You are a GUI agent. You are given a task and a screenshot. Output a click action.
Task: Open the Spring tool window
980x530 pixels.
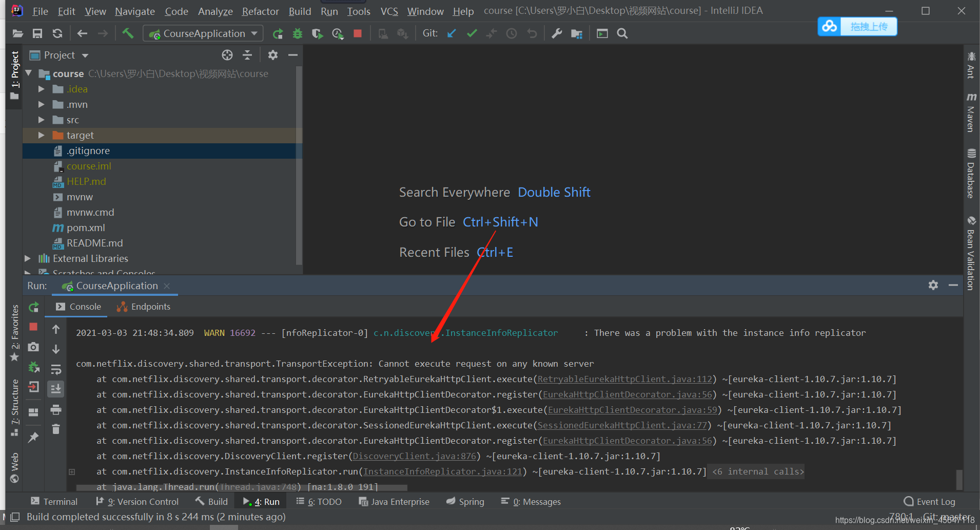tap(465, 502)
